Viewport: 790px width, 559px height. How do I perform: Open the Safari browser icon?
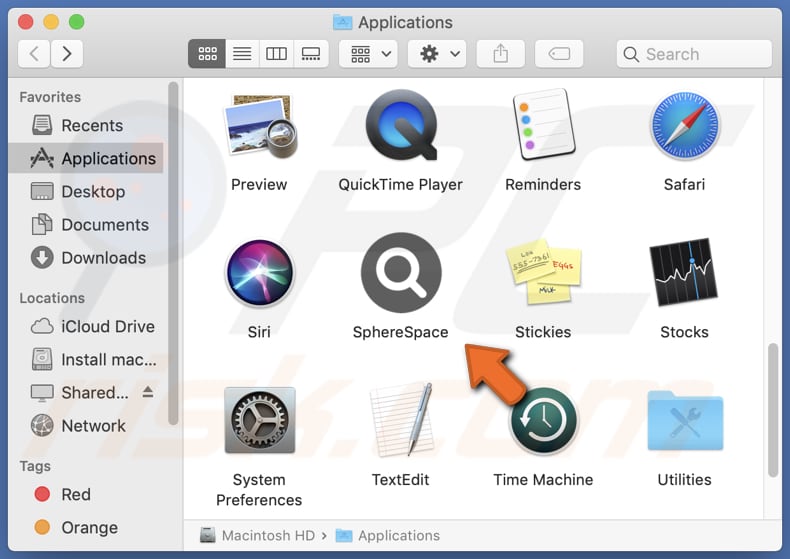coord(684,126)
